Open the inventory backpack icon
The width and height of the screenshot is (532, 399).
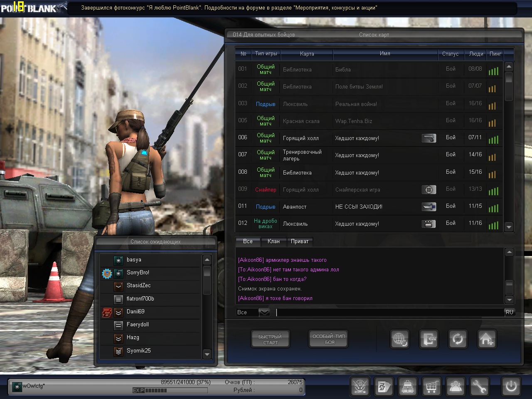tap(408, 387)
